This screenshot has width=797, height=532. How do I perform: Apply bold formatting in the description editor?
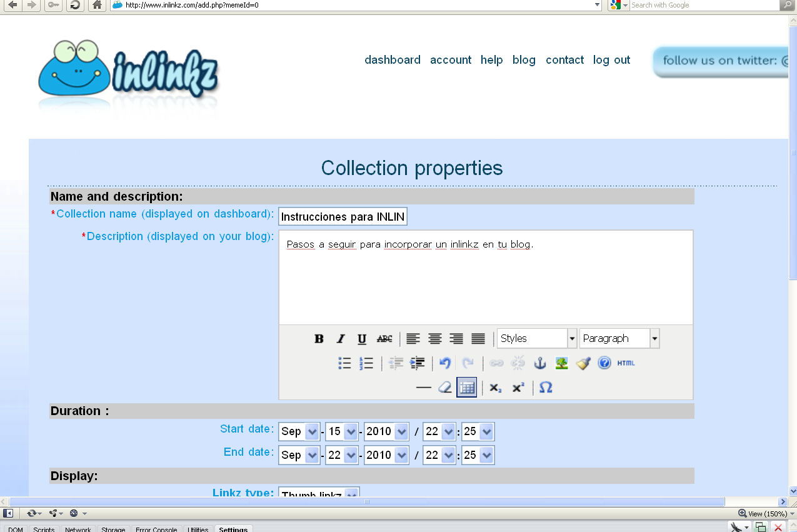(319, 339)
